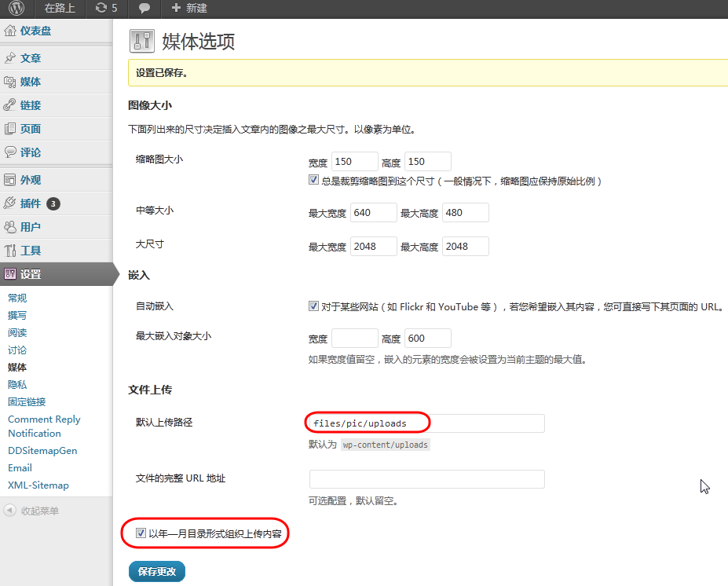
Task: Open the comments bubble icon in admin bar
Action: coord(145,9)
